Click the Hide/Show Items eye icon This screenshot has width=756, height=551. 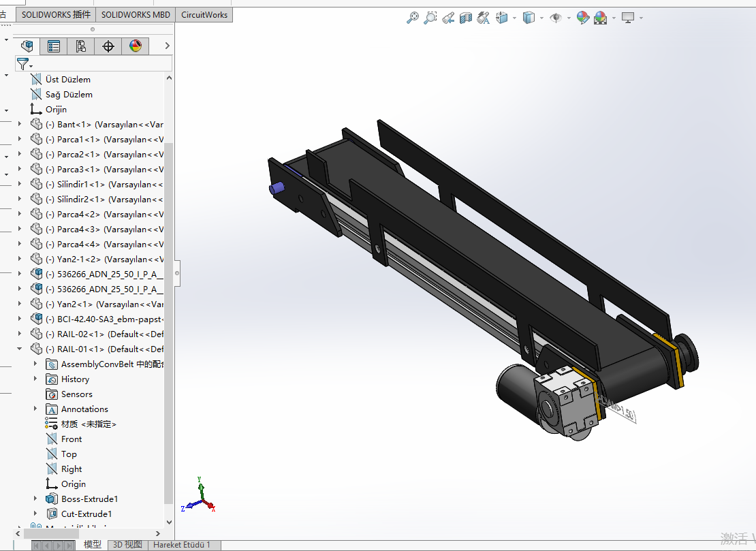[x=556, y=18]
